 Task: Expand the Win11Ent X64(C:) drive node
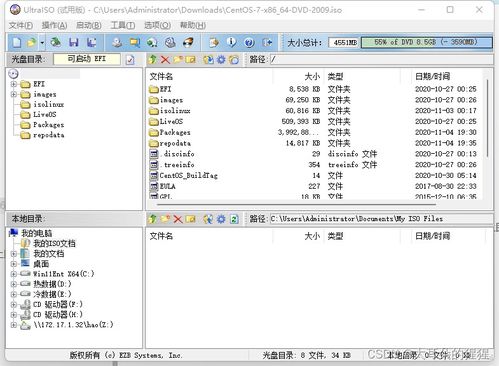click(x=14, y=274)
